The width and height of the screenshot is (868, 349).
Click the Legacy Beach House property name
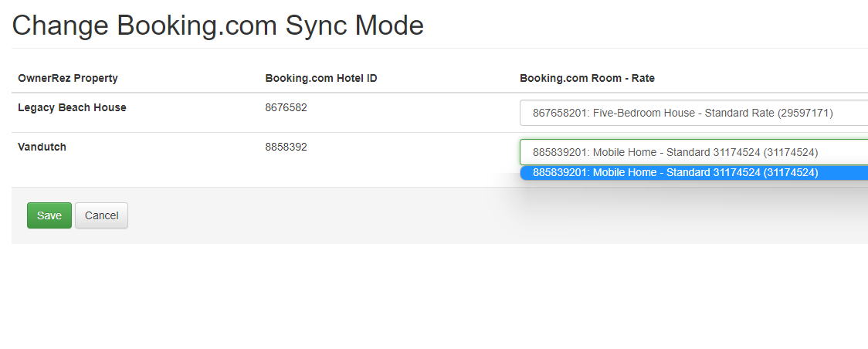pyautogui.click(x=72, y=107)
